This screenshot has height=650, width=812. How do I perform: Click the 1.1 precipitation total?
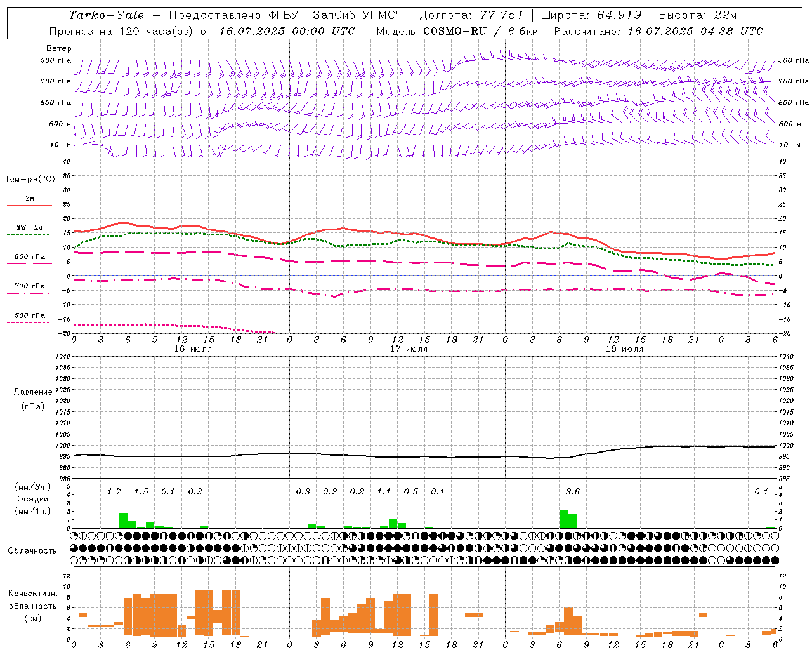pos(384,491)
